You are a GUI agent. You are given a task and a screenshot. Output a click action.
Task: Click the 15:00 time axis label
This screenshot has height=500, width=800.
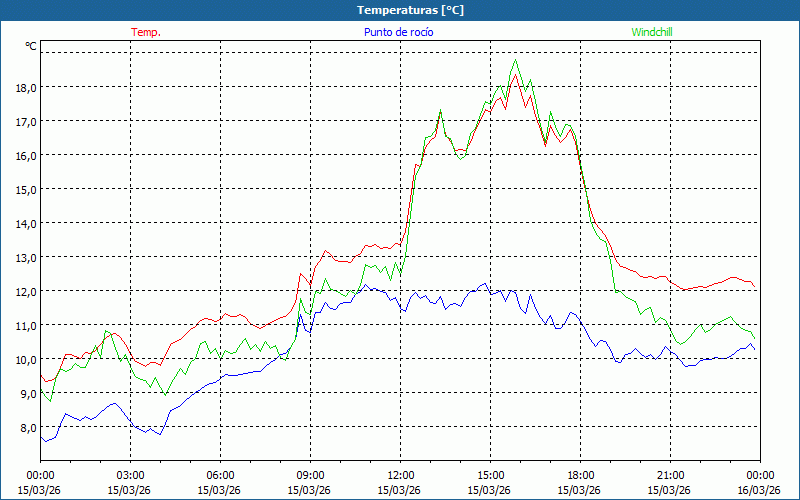[x=490, y=475]
